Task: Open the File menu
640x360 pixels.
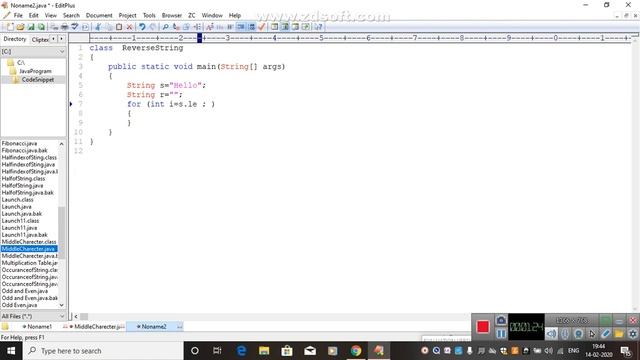Action: [x=18, y=15]
